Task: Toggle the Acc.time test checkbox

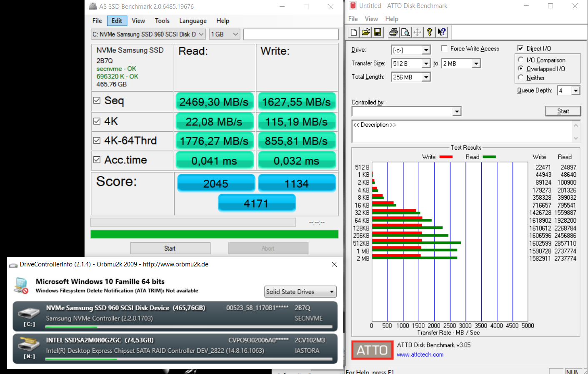Action: coord(97,160)
